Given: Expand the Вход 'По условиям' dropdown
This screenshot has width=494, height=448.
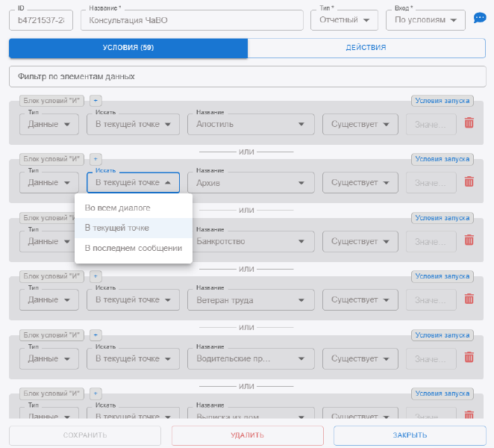Looking at the screenshot, I should coord(425,20).
